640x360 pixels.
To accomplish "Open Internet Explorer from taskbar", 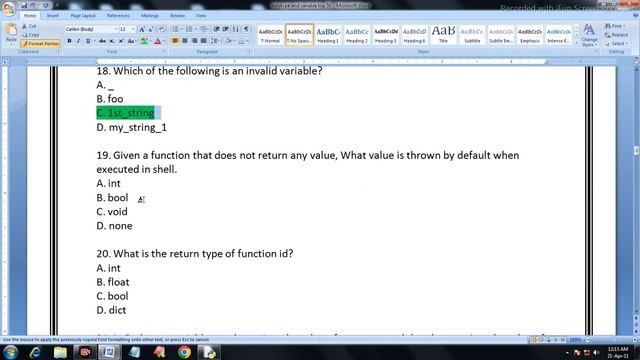I will (35, 352).
